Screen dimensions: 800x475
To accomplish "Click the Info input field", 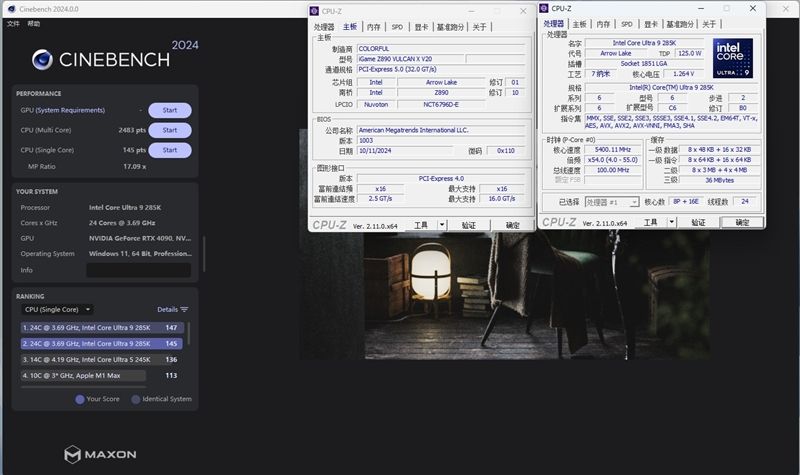I will [138, 270].
